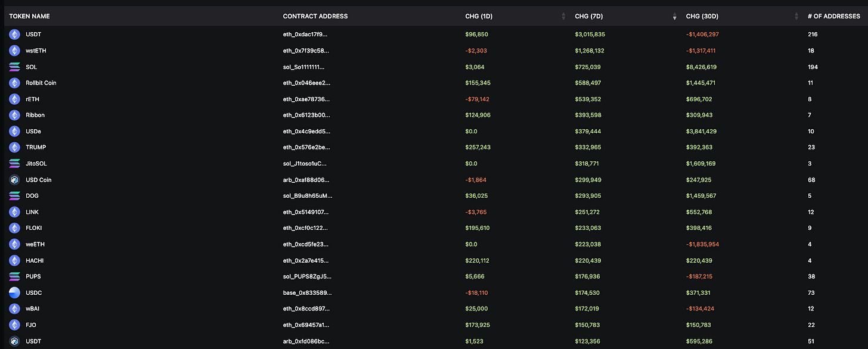Click the 1D change value $257,243
This screenshot has width=868, height=349.
478,147
